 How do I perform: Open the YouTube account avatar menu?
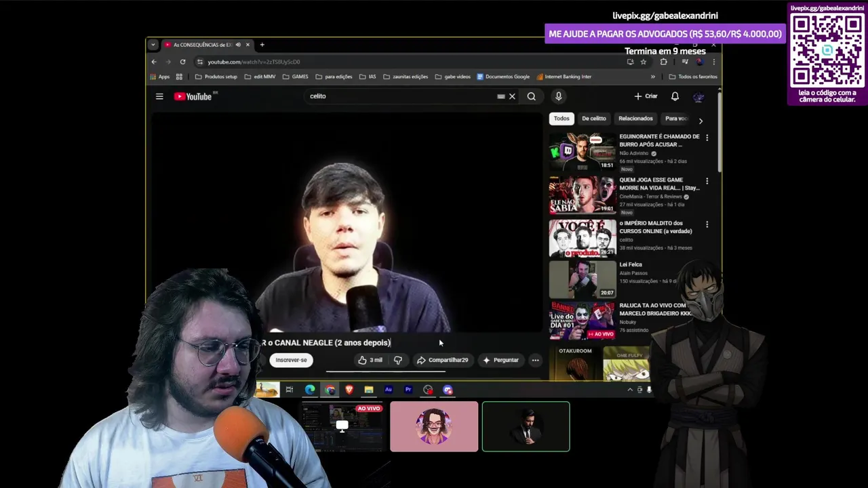pyautogui.click(x=698, y=96)
